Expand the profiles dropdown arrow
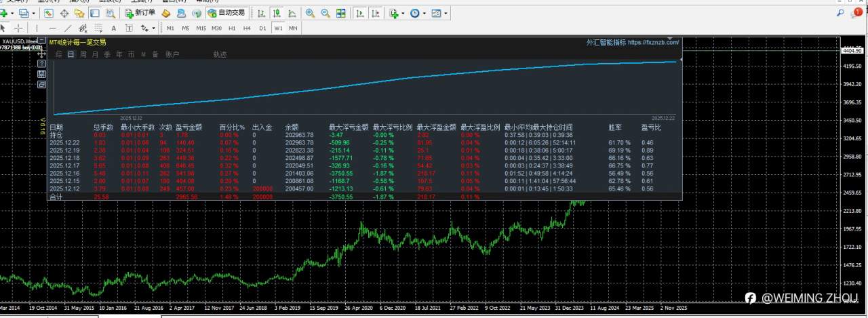The width and height of the screenshot is (868, 318). pos(34,14)
